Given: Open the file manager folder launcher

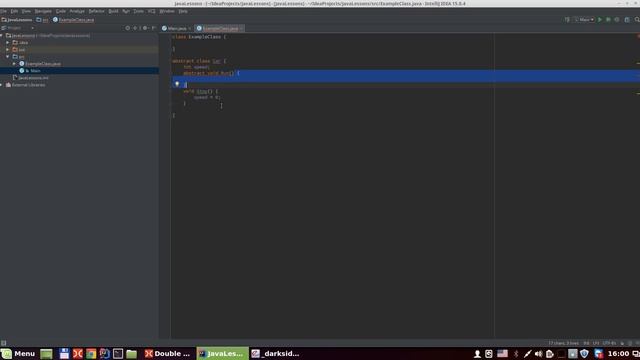Looking at the screenshot, I should coord(131,354).
